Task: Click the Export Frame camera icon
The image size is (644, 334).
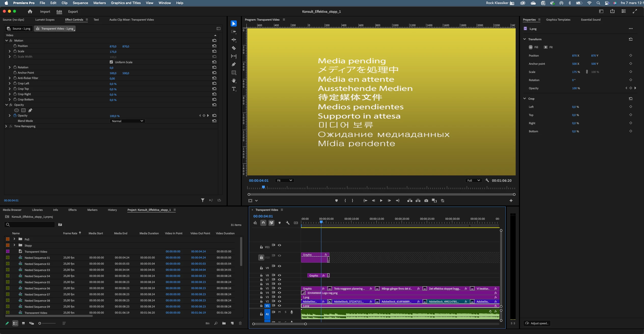Action: point(426,201)
